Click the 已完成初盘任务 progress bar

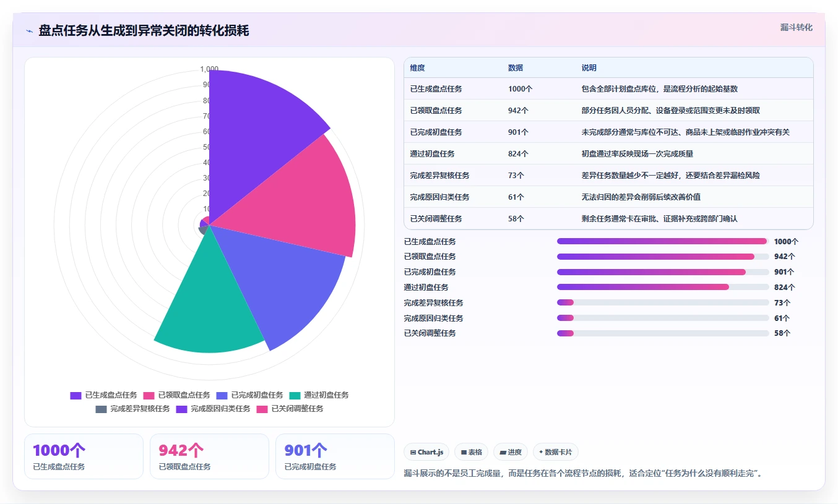[x=663, y=272]
